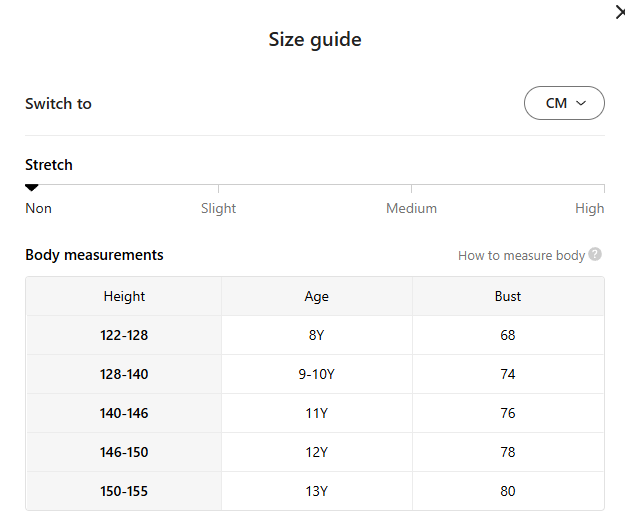This screenshot has width=625, height=520.
Task: Select the Medium stretch label
Action: point(411,208)
